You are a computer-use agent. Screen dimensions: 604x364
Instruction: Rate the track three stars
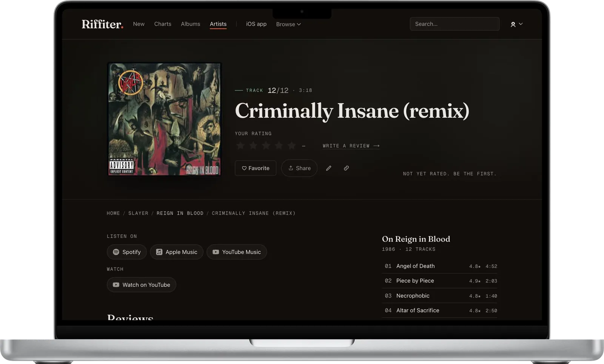266,146
